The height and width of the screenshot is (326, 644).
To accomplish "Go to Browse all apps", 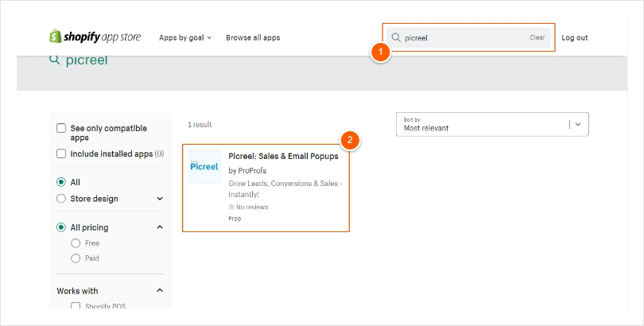I will click(253, 37).
